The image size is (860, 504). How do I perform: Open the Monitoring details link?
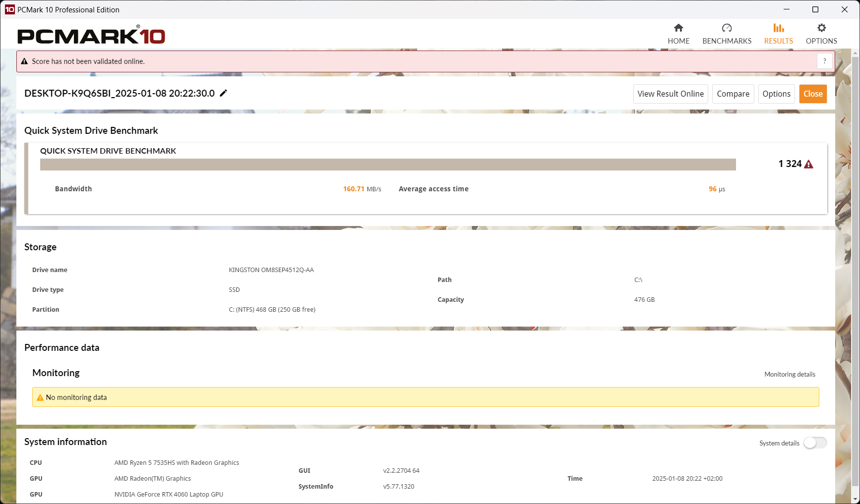coord(790,374)
